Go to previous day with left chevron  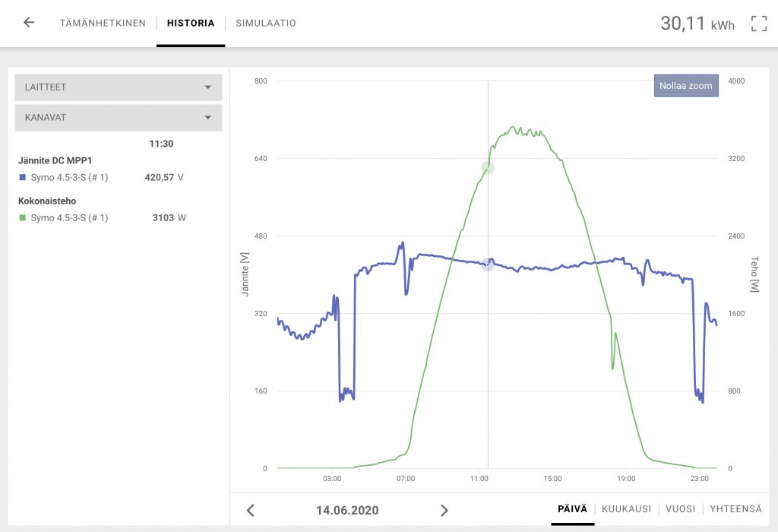pos(251,510)
